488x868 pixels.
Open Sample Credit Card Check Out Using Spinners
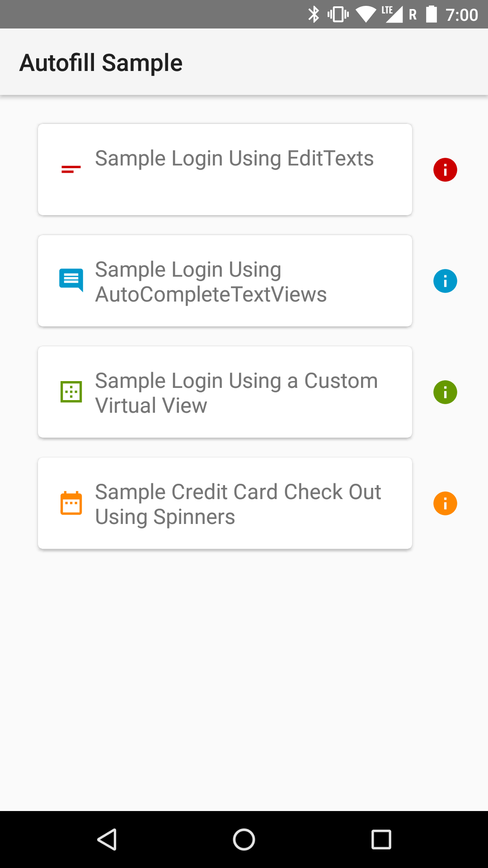[225, 503]
